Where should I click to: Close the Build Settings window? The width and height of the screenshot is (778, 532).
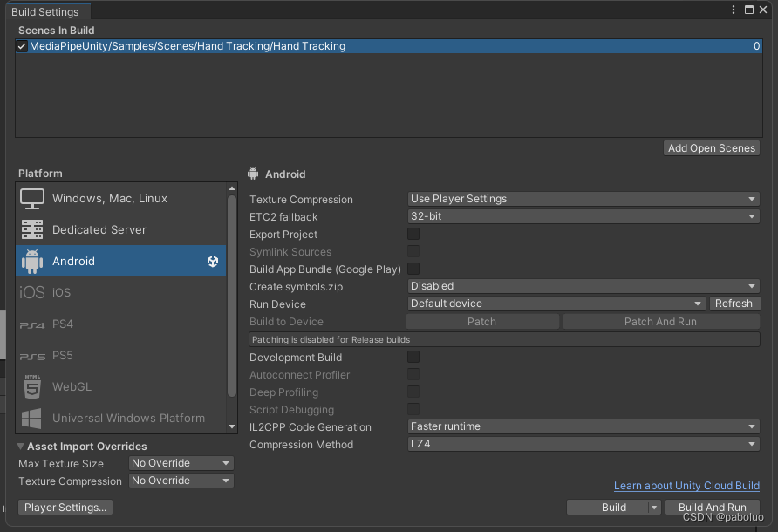point(763,10)
